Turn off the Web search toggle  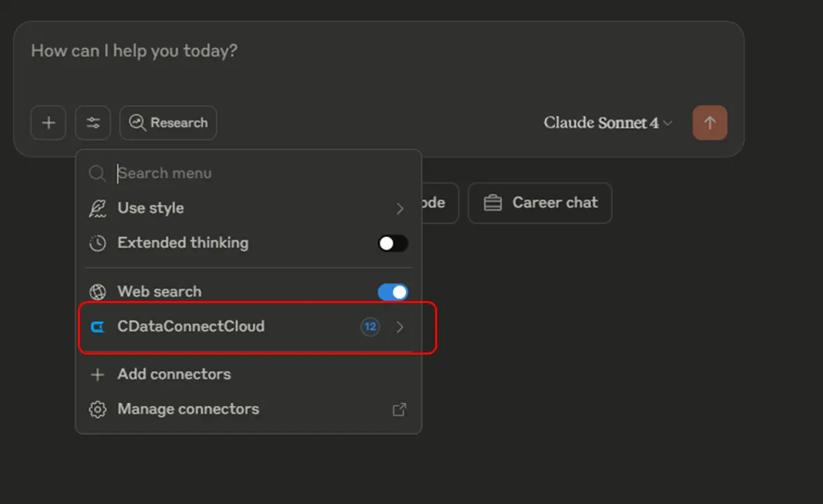point(393,292)
